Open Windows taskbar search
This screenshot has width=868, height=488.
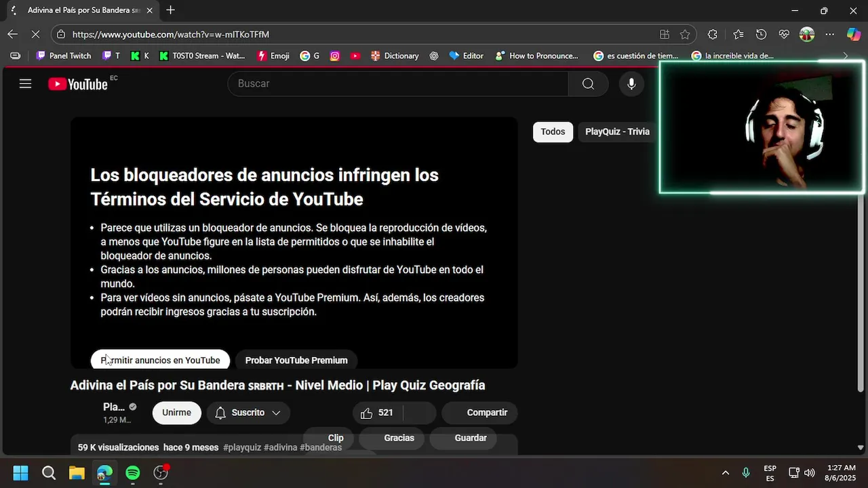pyautogui.click(x=49, y=472)
